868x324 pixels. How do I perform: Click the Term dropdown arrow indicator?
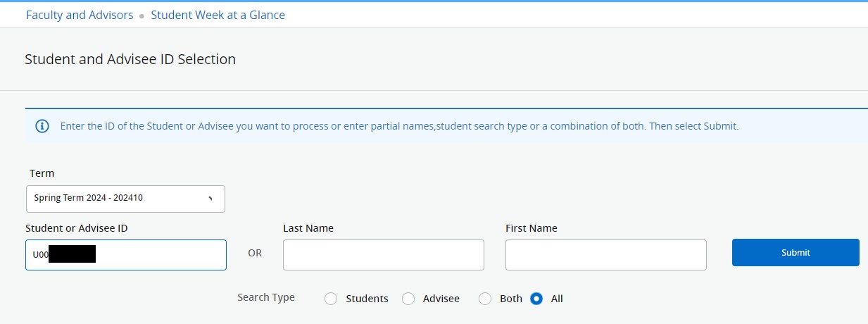click(210, 199)
